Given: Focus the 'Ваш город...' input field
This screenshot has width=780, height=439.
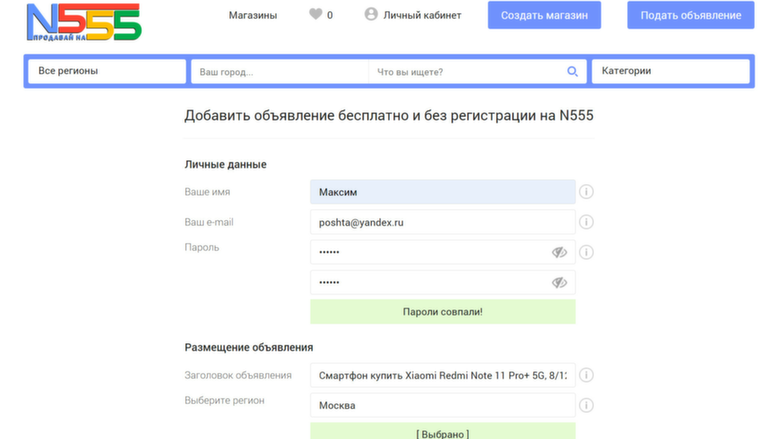Looking at the screenshot, I should pos(280,72).
